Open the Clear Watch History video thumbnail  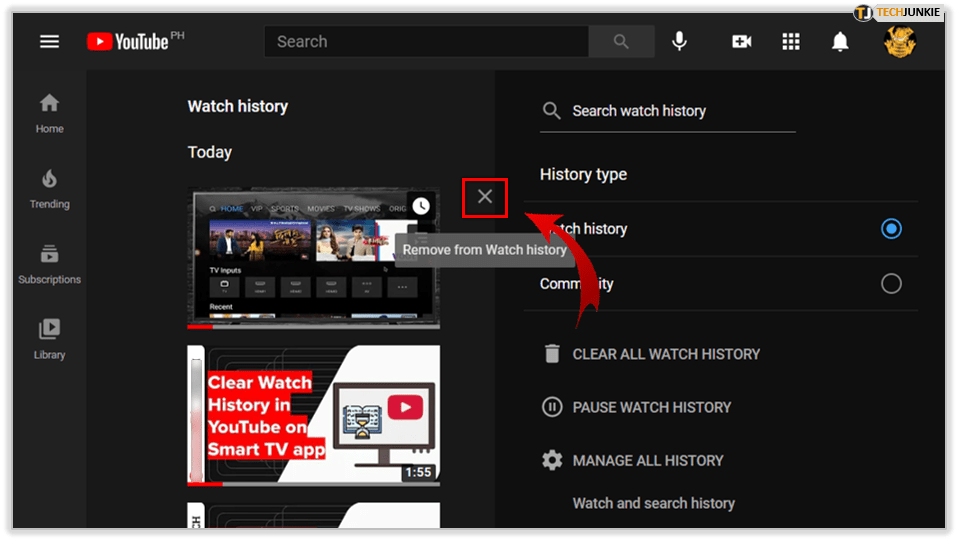click(313, 415)
